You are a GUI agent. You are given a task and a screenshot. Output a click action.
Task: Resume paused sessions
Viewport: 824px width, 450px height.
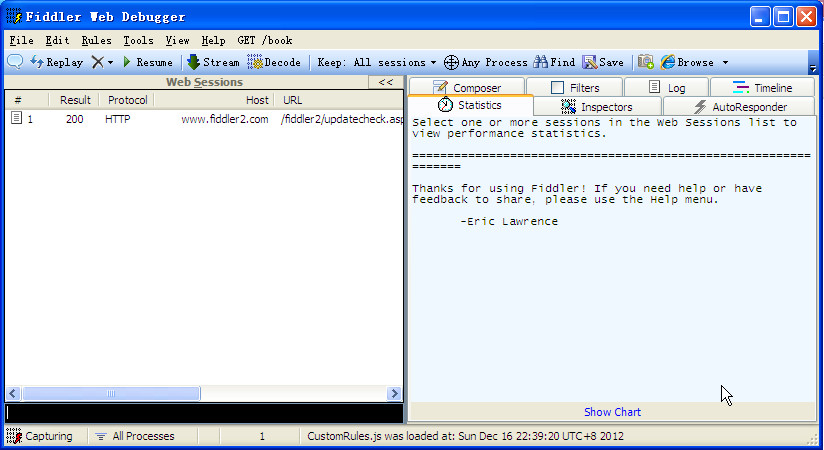point(148,62)
